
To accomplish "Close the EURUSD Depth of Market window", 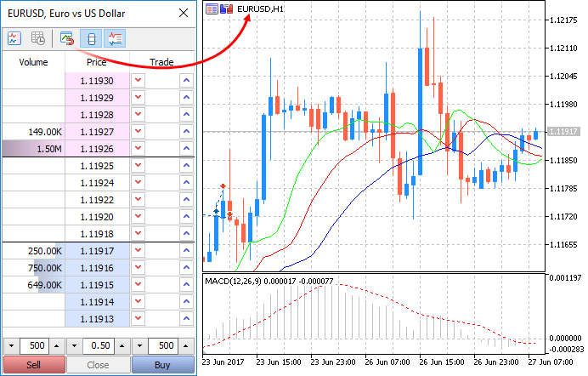I will (x=184, y=13).
